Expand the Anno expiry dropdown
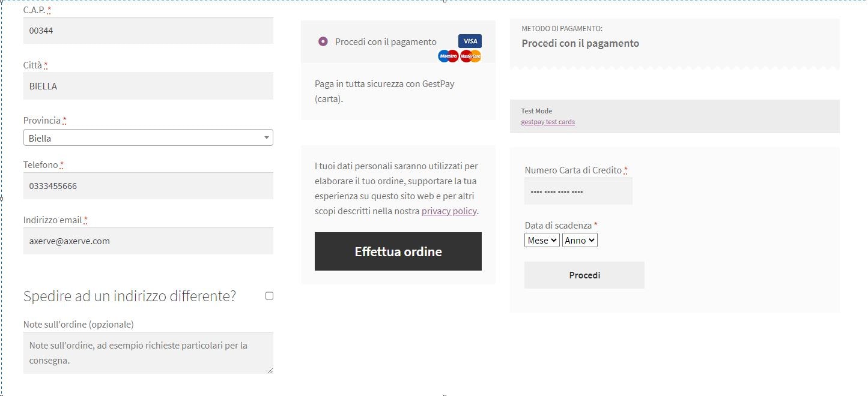 tap(580, 240)
